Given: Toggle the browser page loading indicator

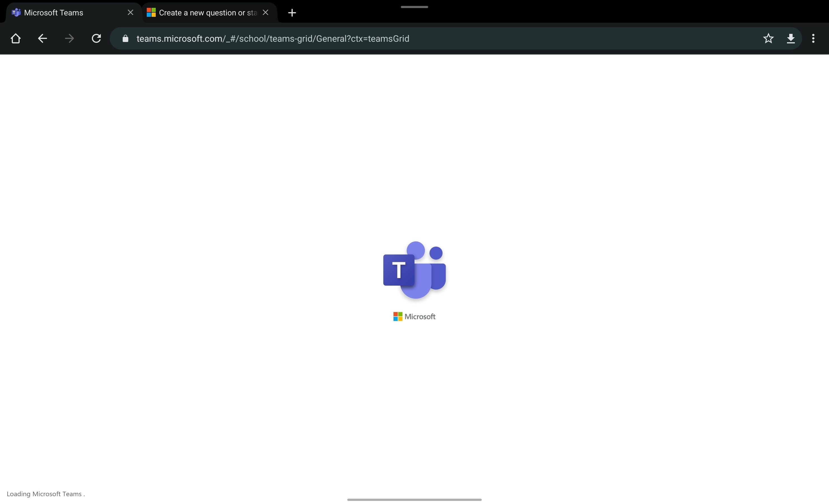Looking at the screenshot, I should (x=97, y=38).
